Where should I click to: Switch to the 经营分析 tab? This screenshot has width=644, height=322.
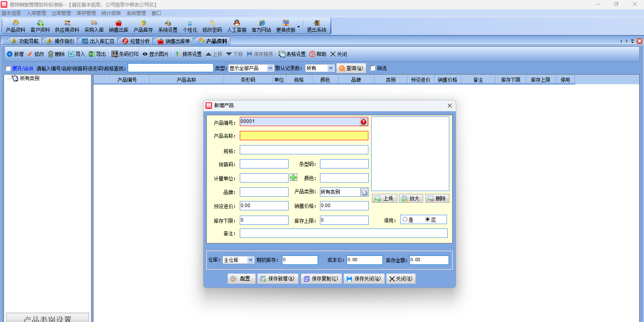(136, 41)
